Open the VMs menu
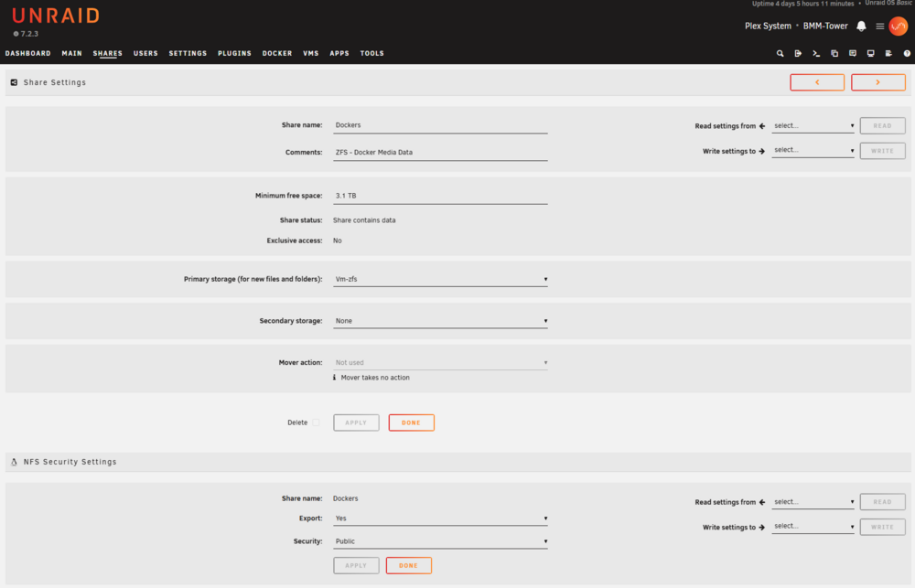 310,53
